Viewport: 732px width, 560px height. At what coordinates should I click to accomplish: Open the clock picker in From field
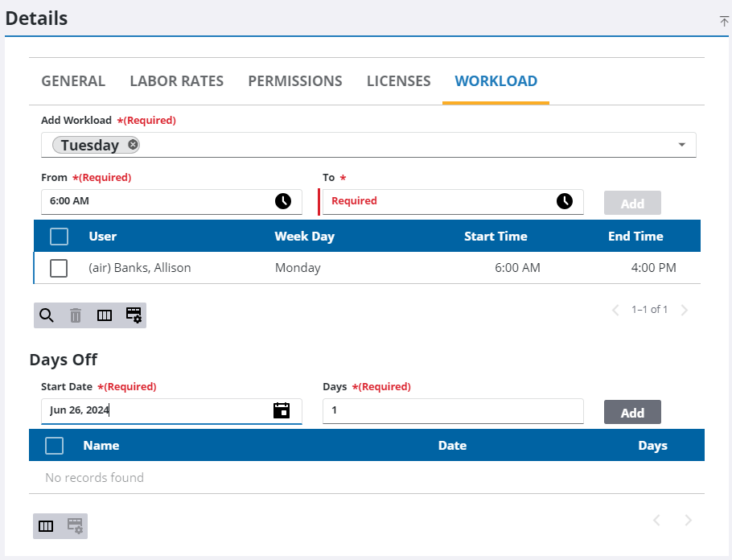[x=283, y=201]
